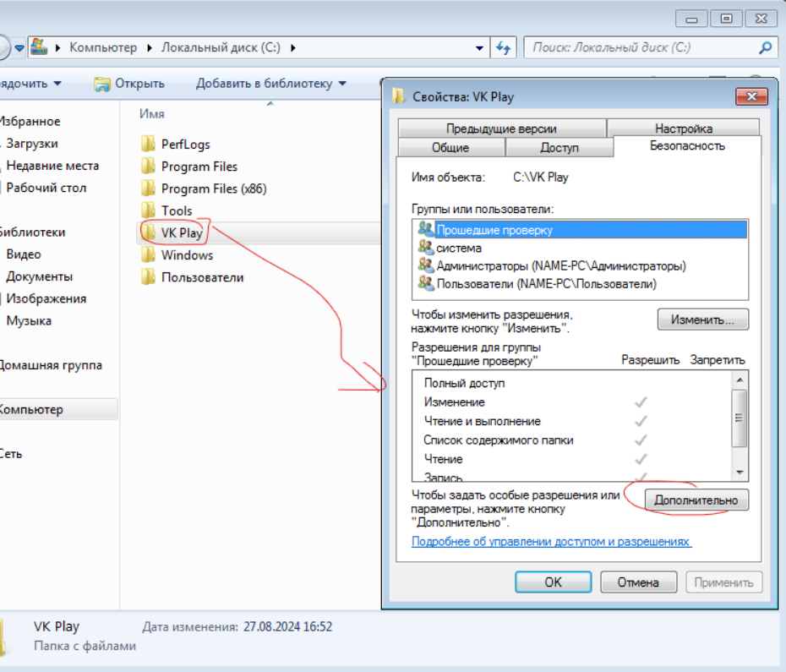Click the Windows folder name
Screen dimensions: 786x672
(x=187, y=255)
